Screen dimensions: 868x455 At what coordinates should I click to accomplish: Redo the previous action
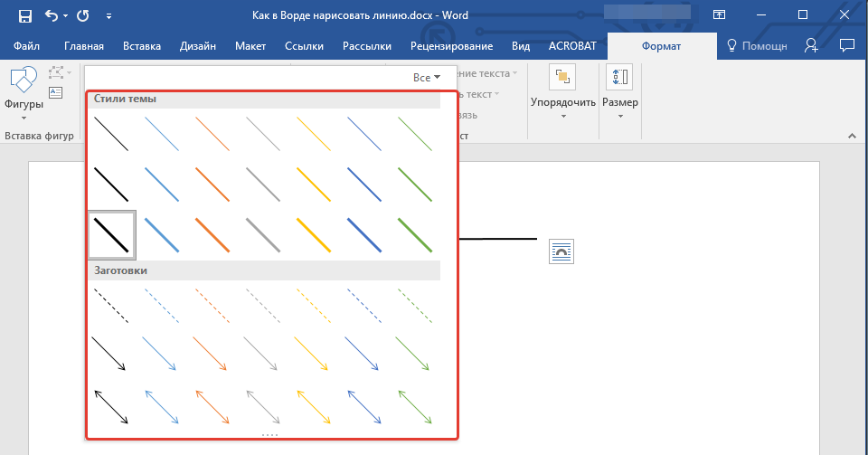coord(83,15)
